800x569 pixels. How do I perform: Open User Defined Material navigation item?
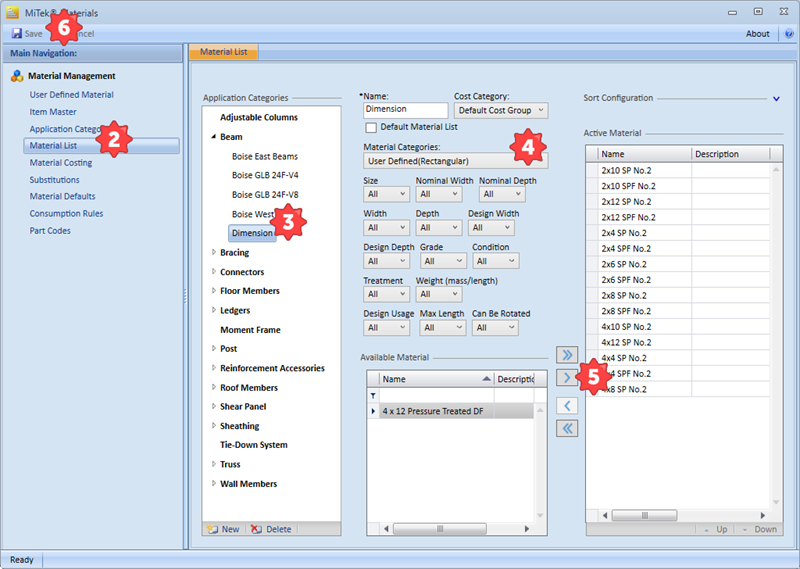(71, 94)
